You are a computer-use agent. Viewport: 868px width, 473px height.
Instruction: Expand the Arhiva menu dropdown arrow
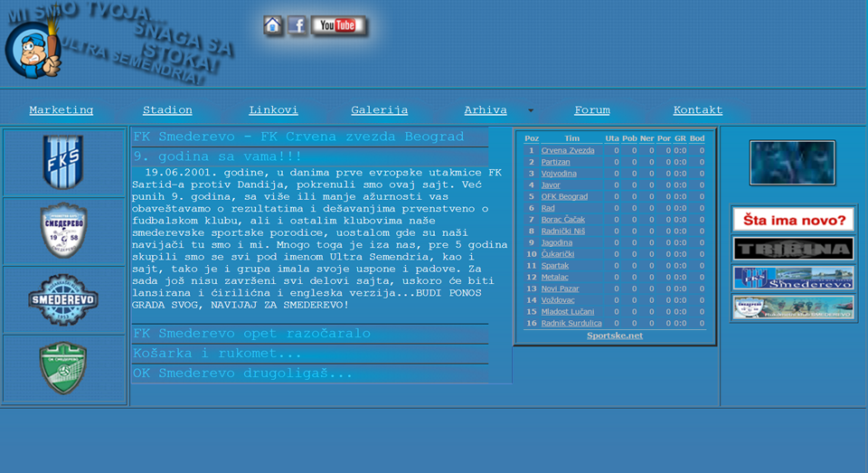coord(531,111)
